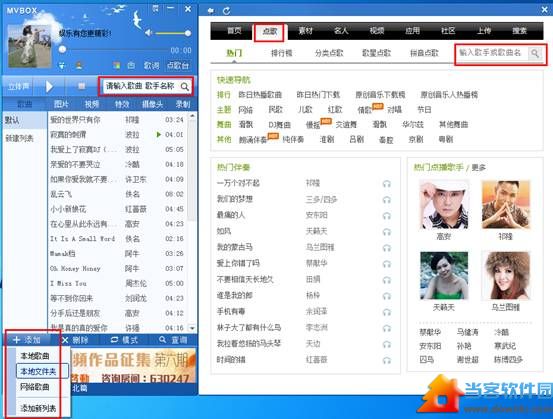This screenshot has height=419, width=553.
Task: Click the 白 icon beside 歌词
Action: 131,66
